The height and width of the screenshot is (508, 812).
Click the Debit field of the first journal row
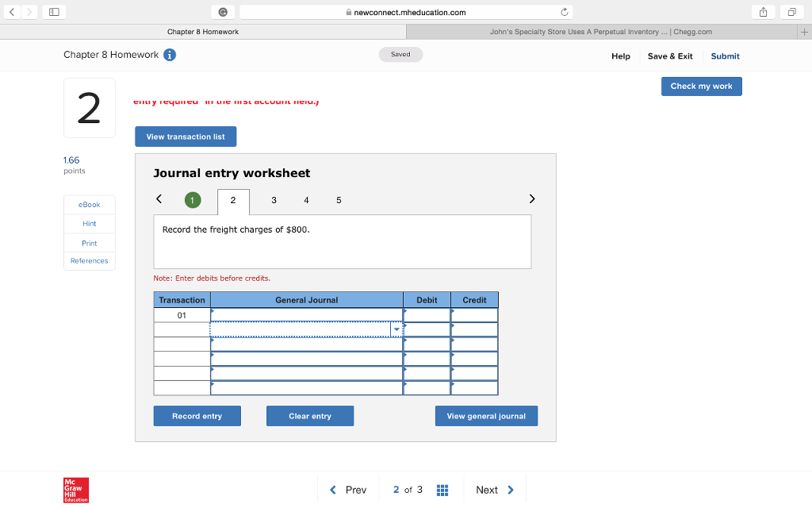(x=426, y=314)
